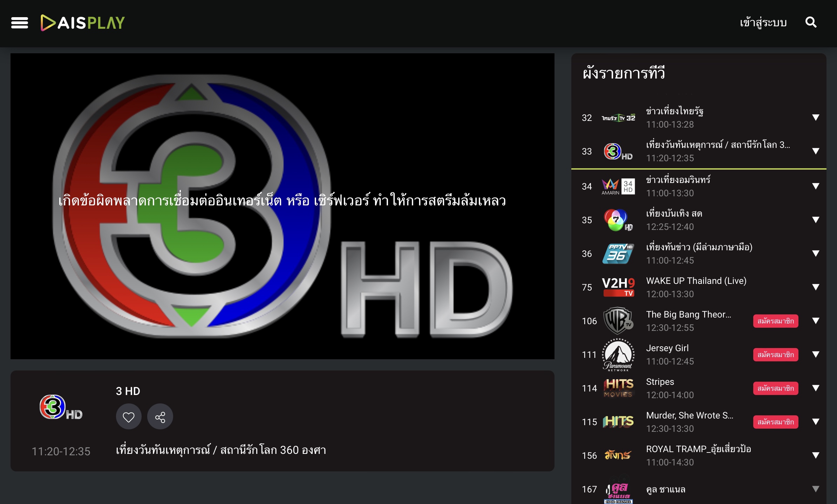
Task: Click subscribe button for Jersey Girl
Action: 775,355
